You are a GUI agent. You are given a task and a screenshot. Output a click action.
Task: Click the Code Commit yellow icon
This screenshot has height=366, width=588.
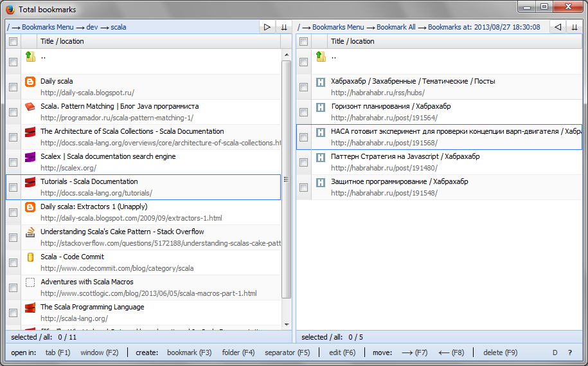pos(30,257)
